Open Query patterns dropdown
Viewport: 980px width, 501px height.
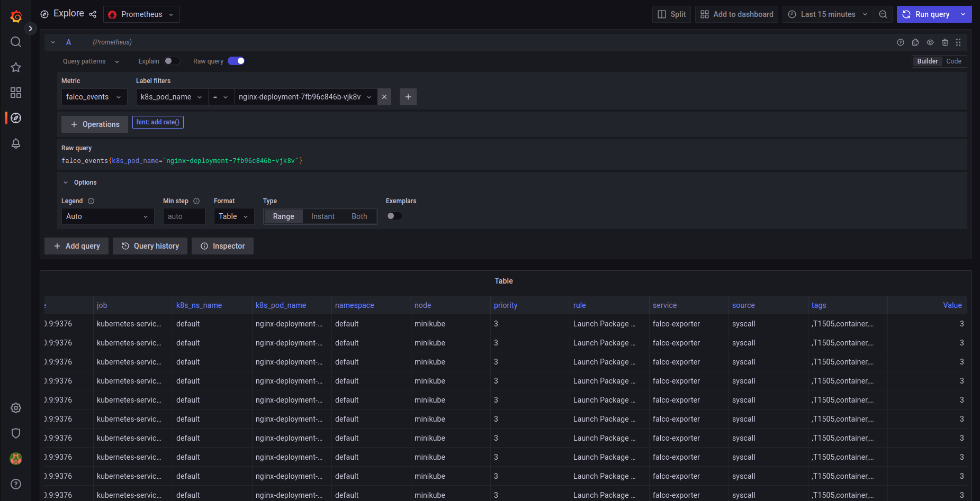point(91,61)
